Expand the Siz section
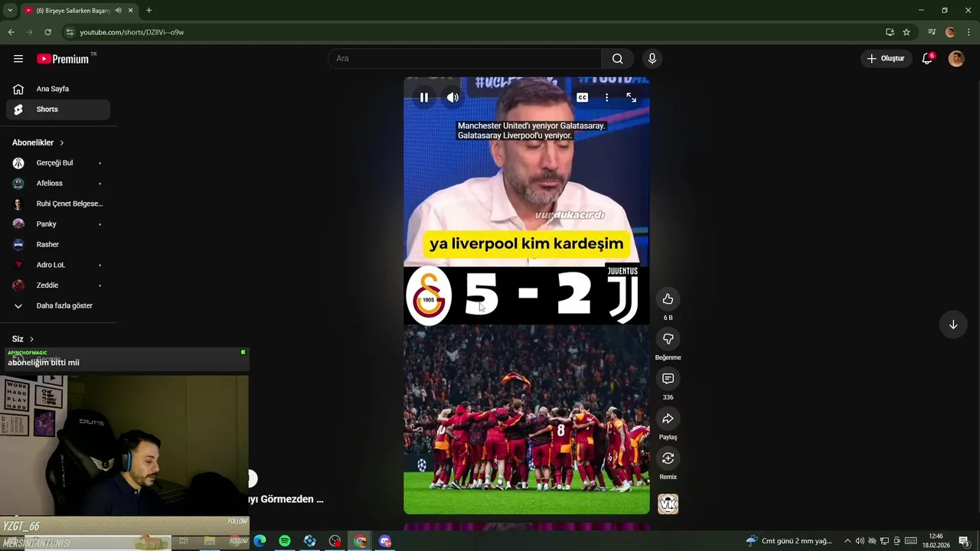 pos(23,339)
